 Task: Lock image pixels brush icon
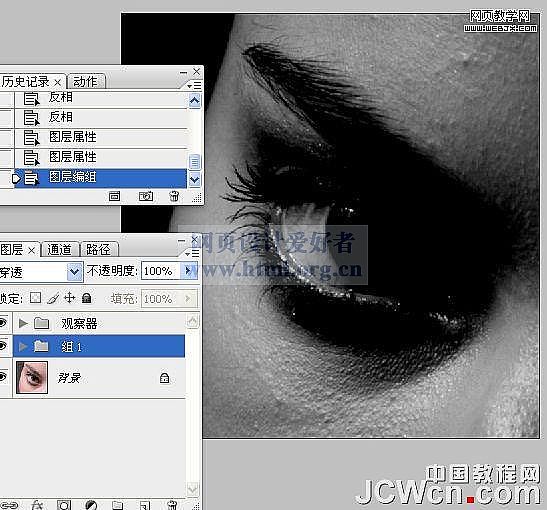click(x=53, y=298)
